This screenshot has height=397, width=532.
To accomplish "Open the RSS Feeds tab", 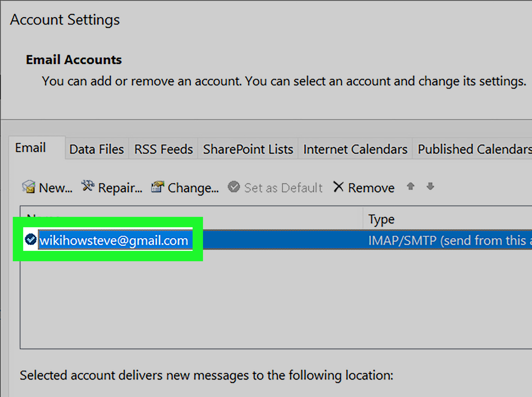I will pyautogui.click(x=163, y=149).
